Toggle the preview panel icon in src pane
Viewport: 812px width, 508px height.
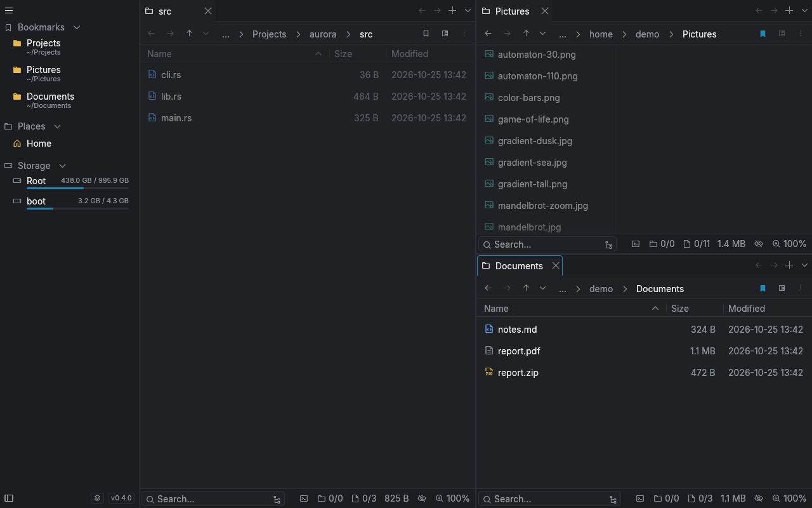(445, 34)
